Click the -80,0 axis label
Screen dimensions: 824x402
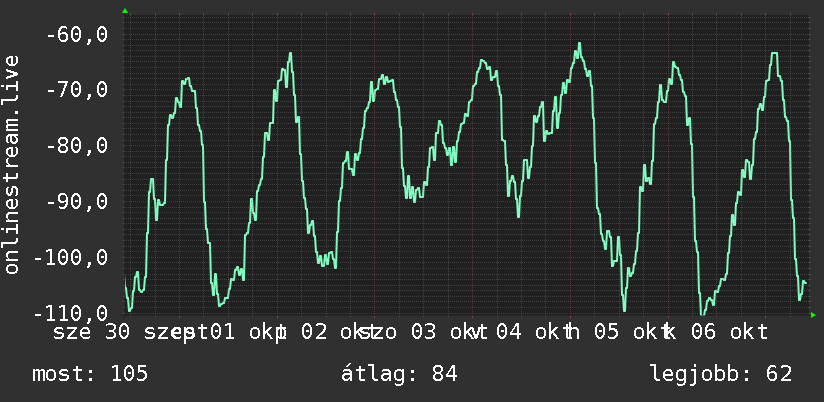(77, 146)
